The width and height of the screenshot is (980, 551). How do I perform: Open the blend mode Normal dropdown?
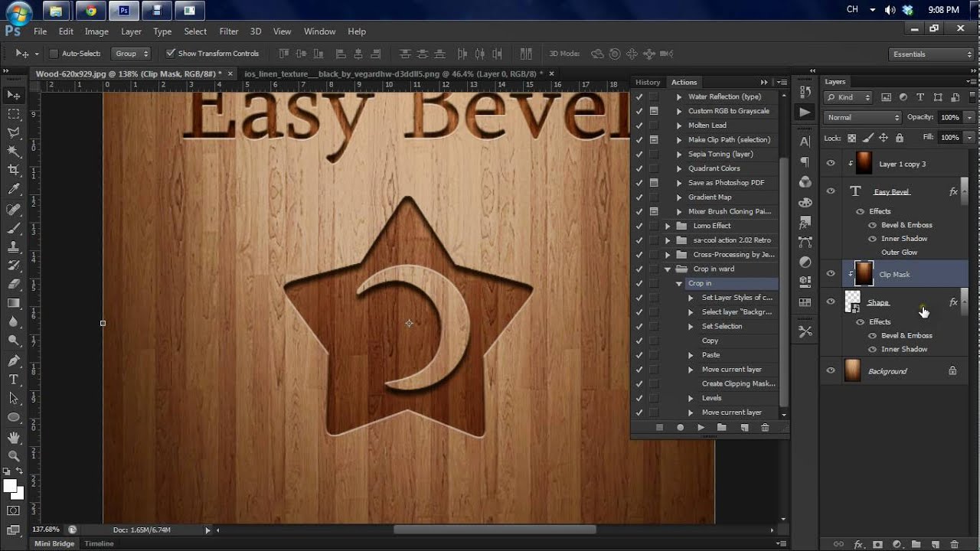[x=864, y=117]
